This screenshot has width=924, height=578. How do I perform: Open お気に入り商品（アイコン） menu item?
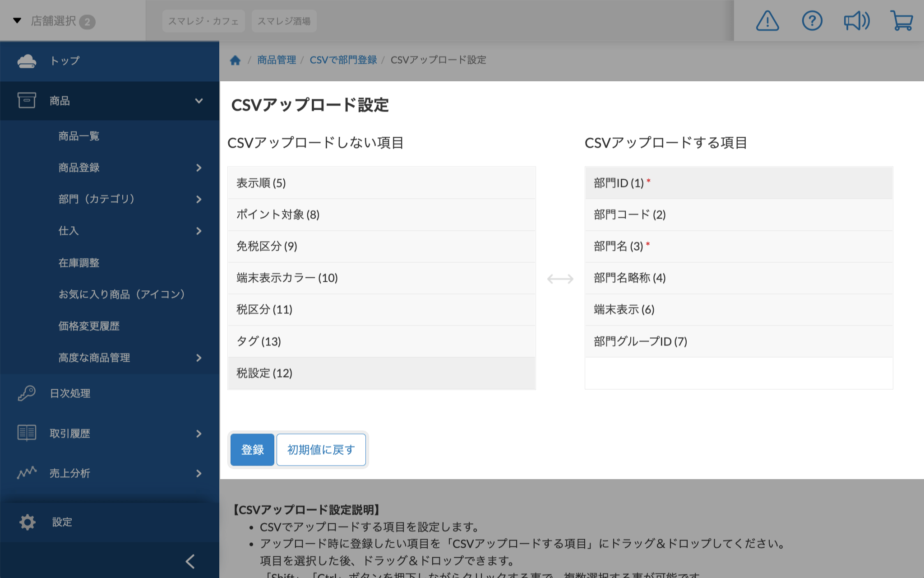122,294
